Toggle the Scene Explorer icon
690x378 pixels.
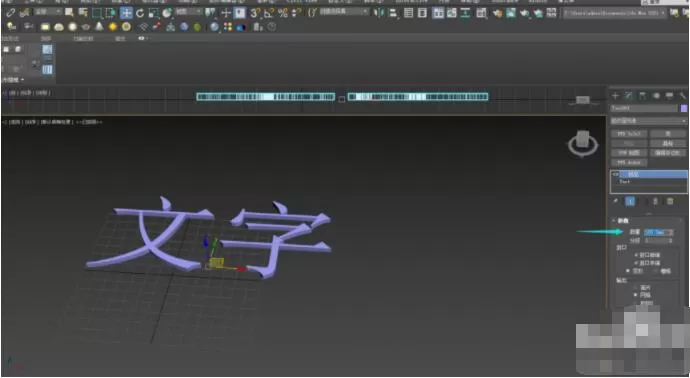[408, 13]
